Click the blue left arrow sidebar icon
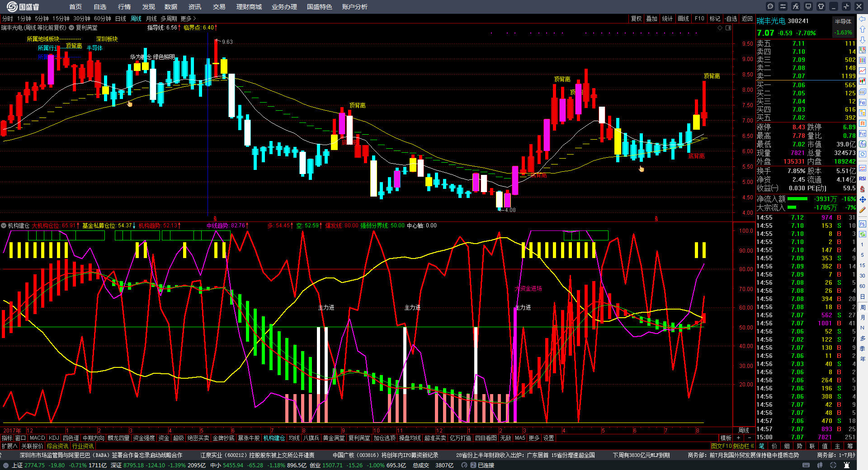 (x=862, y=19)
